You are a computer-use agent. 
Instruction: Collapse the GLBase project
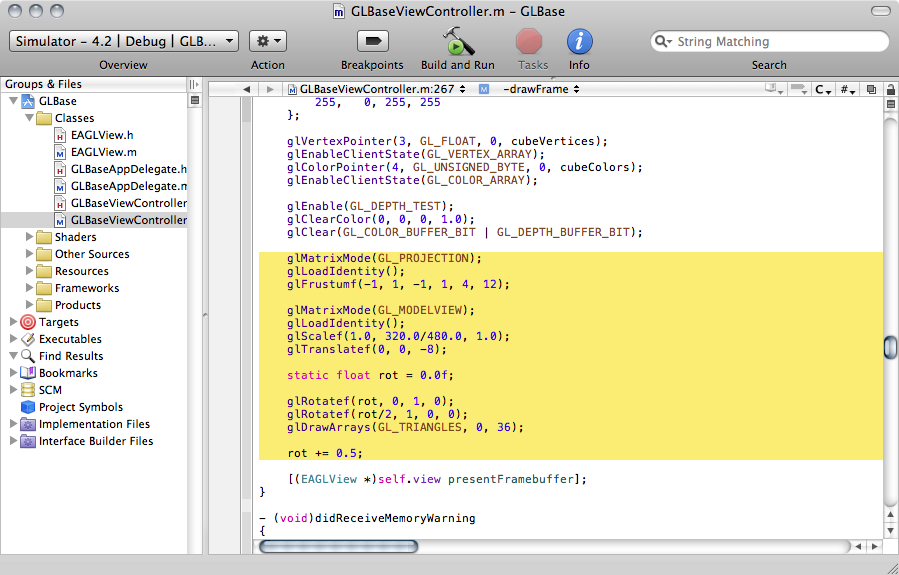pos(13,101)
